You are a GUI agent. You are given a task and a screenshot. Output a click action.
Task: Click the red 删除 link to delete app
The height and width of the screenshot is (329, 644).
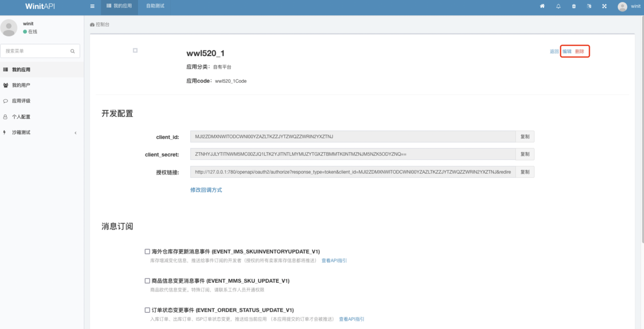click(x=580, y=51)
